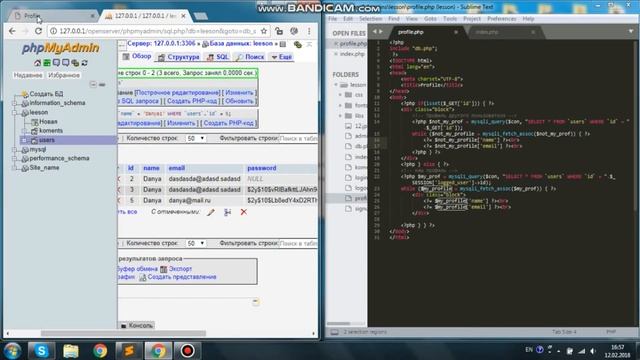Collapse leeson database node
This screenshot has width=640, height=360.
[x=15, y=112]
